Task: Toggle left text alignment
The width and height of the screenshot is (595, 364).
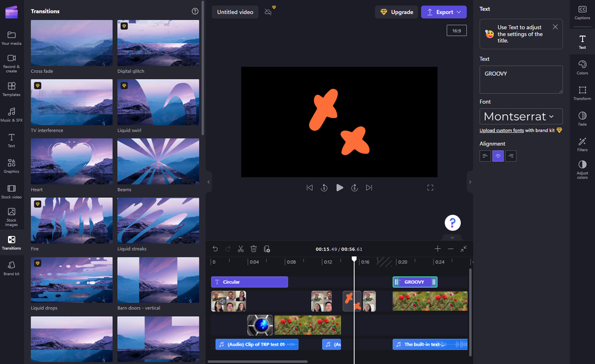Action: click(x=485, y=156)
